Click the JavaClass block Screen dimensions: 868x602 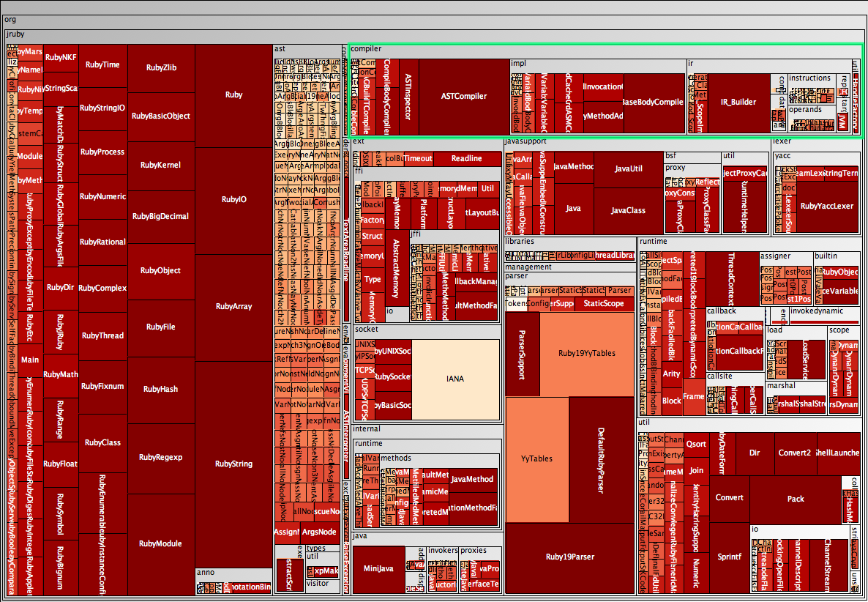point(628,210)
